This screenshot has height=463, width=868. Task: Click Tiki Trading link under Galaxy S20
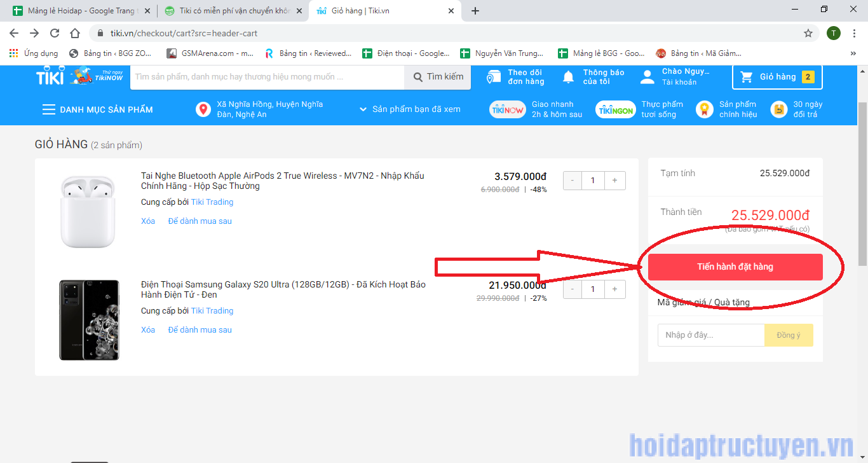[x=212, y=310]
